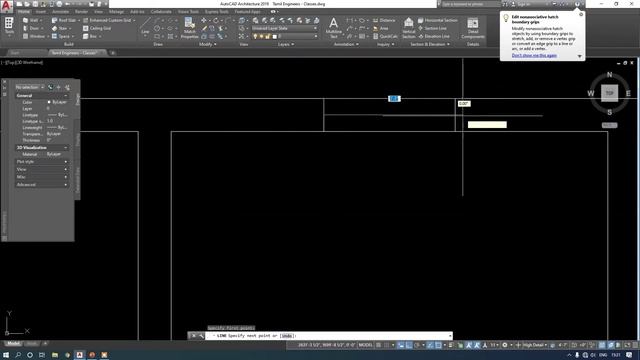Open the AutoCAD application menu logo
This screenshot has width=640, height=360.
click(6, 5)
